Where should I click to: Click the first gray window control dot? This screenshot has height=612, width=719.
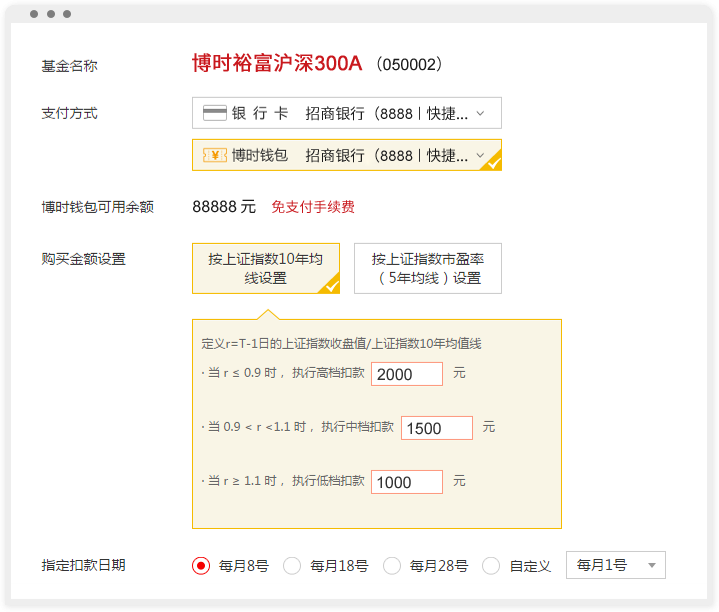[x=34, y=14]
